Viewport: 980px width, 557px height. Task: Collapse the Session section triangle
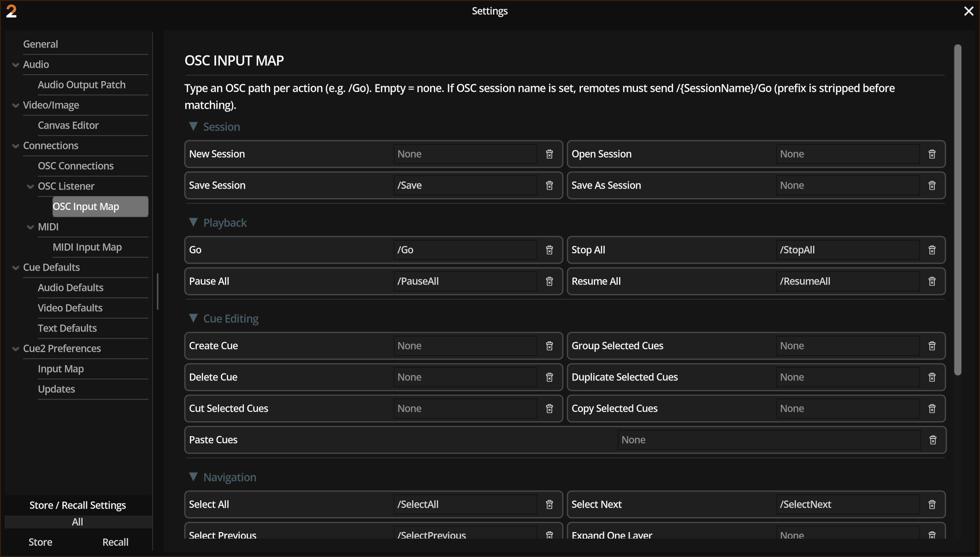193,126
